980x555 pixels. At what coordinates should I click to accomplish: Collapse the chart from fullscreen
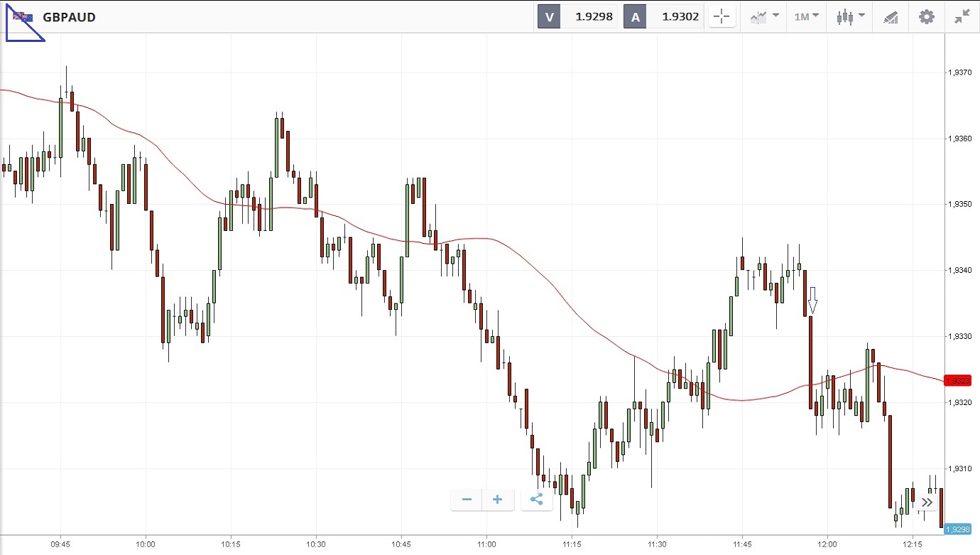962,17
